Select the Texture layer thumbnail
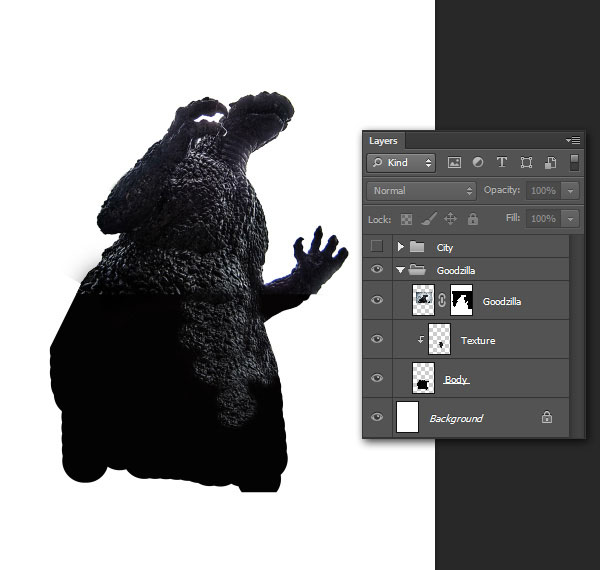The height and width of the screenshot is (570, 600). point(439,339)
